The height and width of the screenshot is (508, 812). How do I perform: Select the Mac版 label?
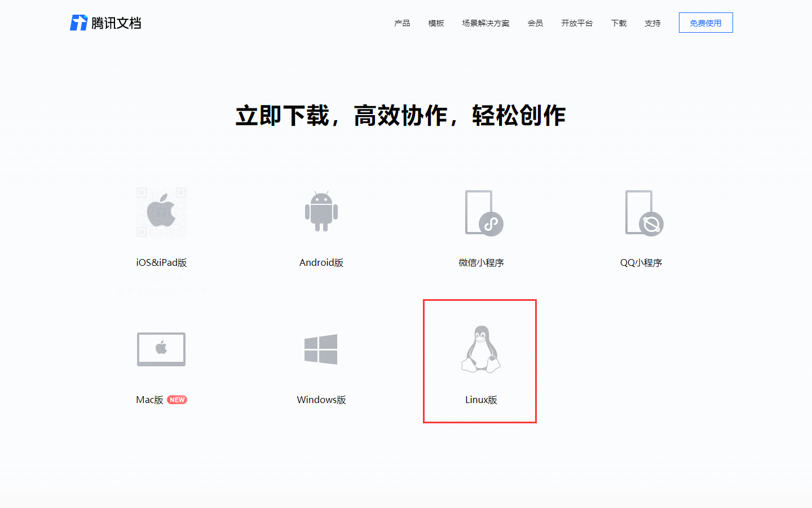[x=149, y=400]
